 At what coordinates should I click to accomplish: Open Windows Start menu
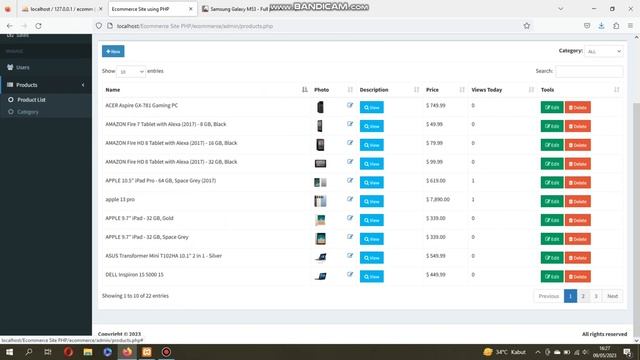9,352
